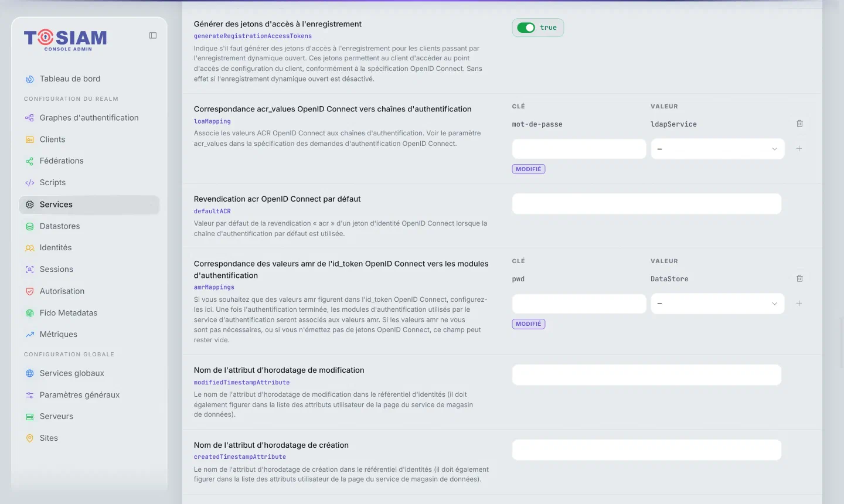Viewport: 844px width, 504px height.
Task: Click the Clients sidebar icon
Action: pos(30,139)
